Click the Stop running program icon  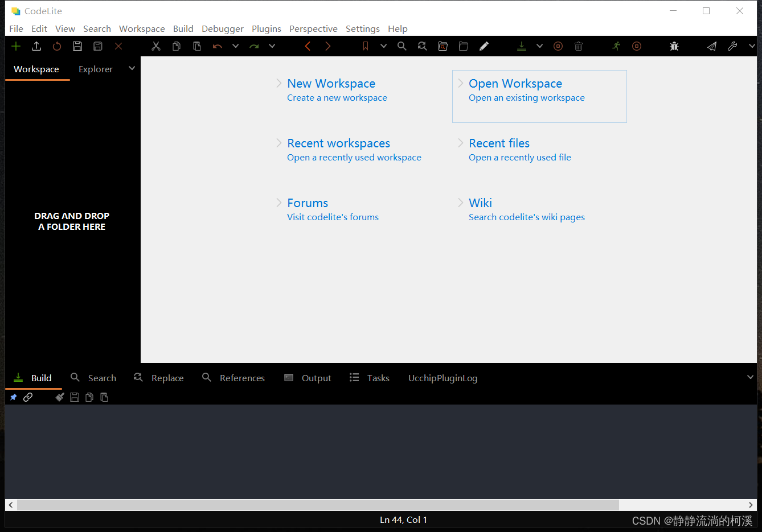(637, 46)
